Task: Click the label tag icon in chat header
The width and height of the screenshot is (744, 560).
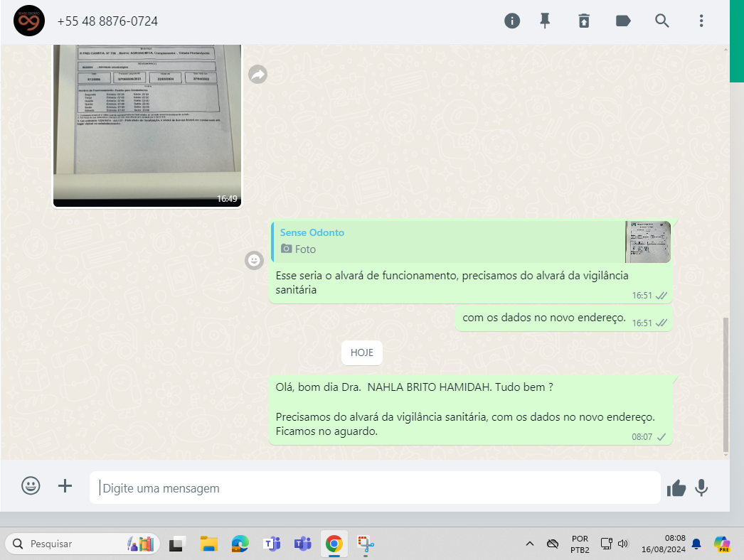Action: click(x=623, y=21)
